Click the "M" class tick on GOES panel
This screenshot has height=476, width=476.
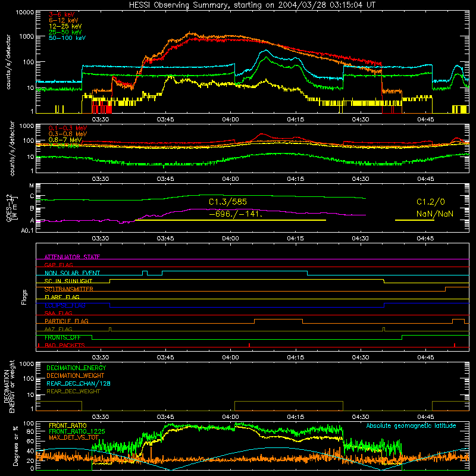coord(32,186)
